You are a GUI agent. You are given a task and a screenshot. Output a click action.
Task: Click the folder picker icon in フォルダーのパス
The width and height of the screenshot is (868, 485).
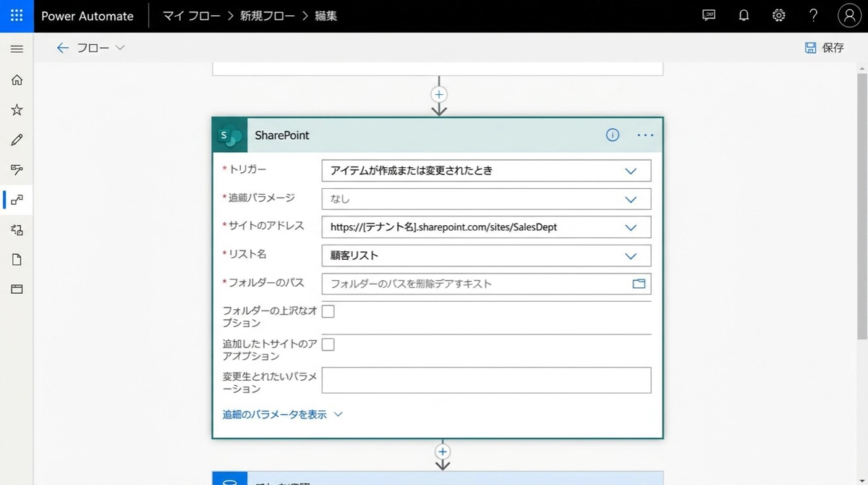click(639, 284)
